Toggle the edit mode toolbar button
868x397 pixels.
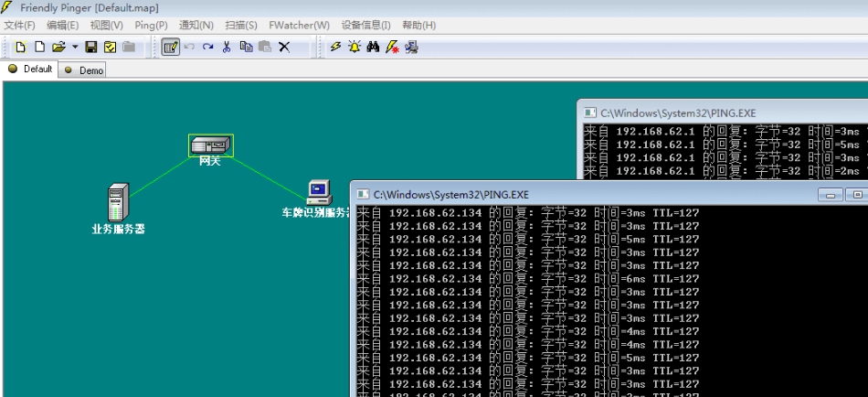[x=170, y=47]
